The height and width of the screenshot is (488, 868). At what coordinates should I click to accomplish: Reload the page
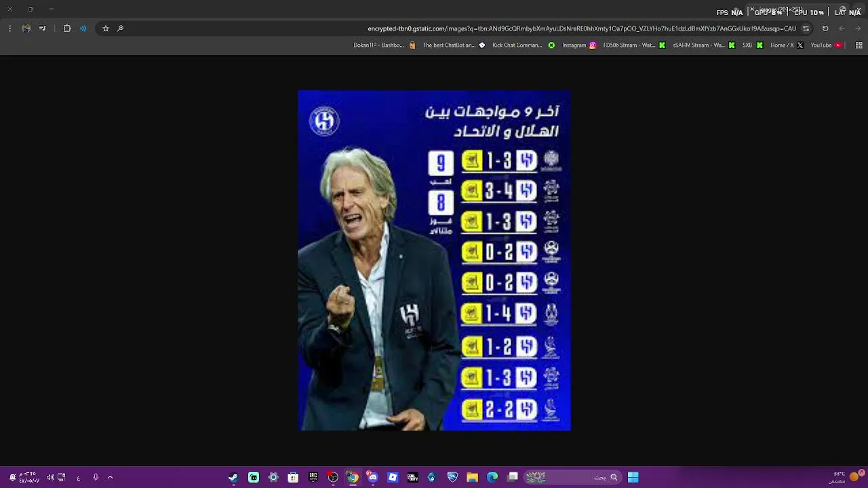(x=825, y=28)
